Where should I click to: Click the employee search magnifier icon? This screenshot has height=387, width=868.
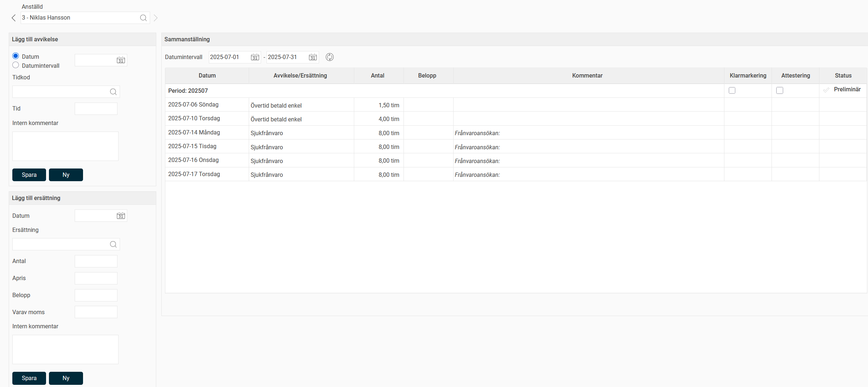click(143, 18)
